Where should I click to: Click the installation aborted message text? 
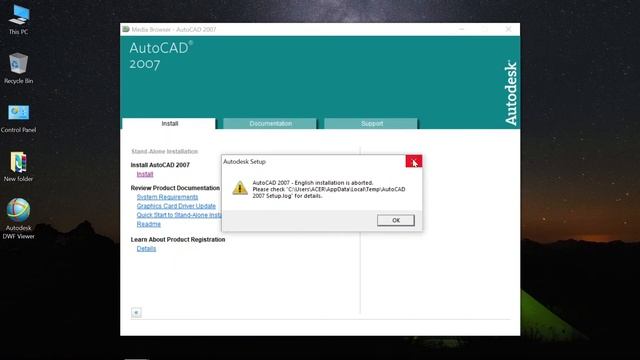[x=329, y=189]
